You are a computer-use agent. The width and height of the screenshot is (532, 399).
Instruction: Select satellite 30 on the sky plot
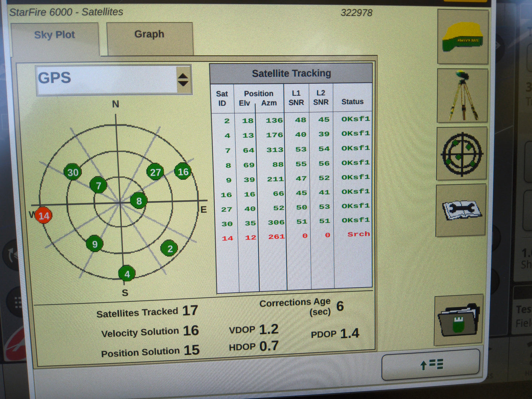[x=72, y=172]
